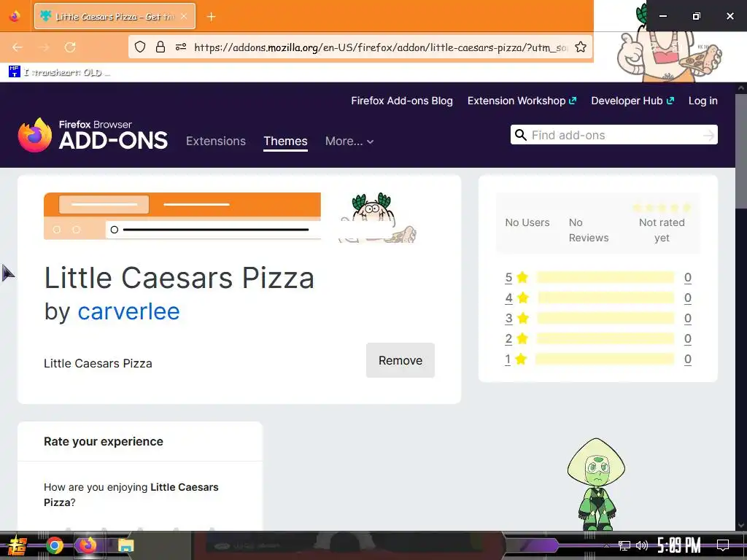This screenshot has width=747, height=560.
Task: Click the 'No Users' text
Action: 527,222
